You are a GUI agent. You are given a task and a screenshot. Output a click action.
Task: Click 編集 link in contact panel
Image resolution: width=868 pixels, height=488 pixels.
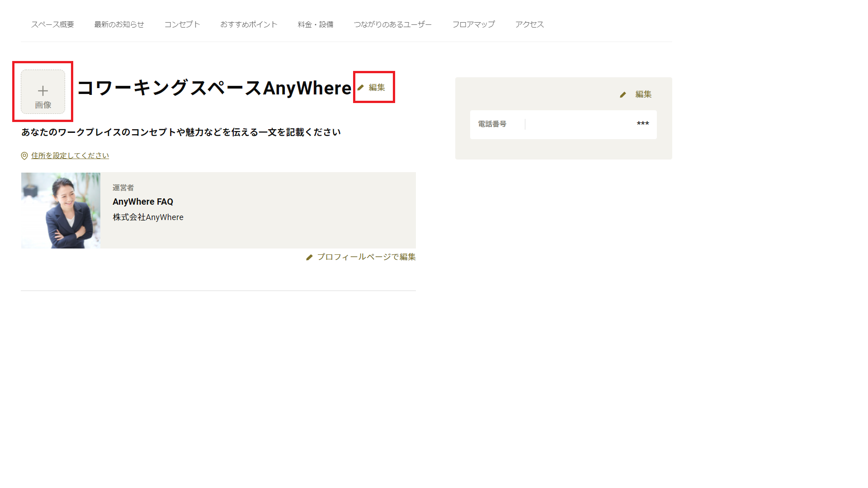(643, 94)
